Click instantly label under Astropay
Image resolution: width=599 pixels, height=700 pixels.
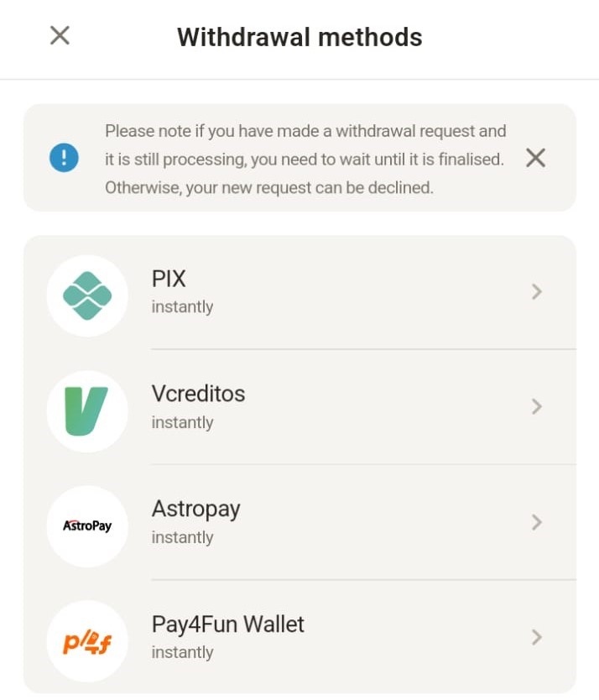(182, 537)
